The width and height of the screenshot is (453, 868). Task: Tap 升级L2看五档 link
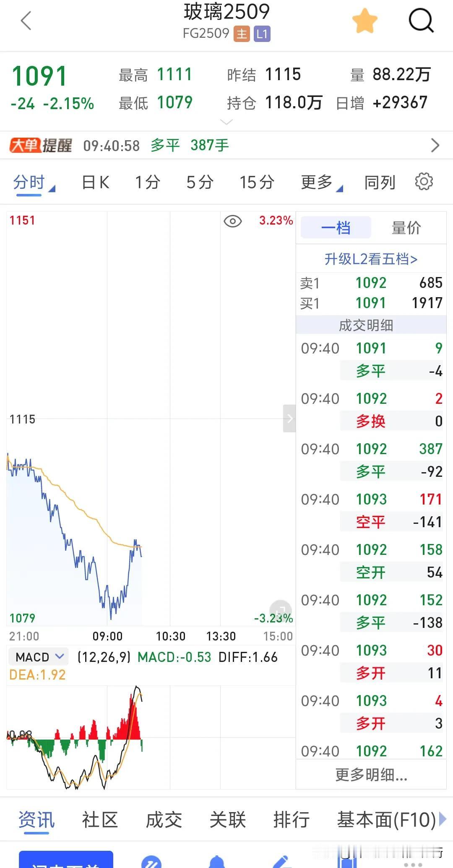371,259
